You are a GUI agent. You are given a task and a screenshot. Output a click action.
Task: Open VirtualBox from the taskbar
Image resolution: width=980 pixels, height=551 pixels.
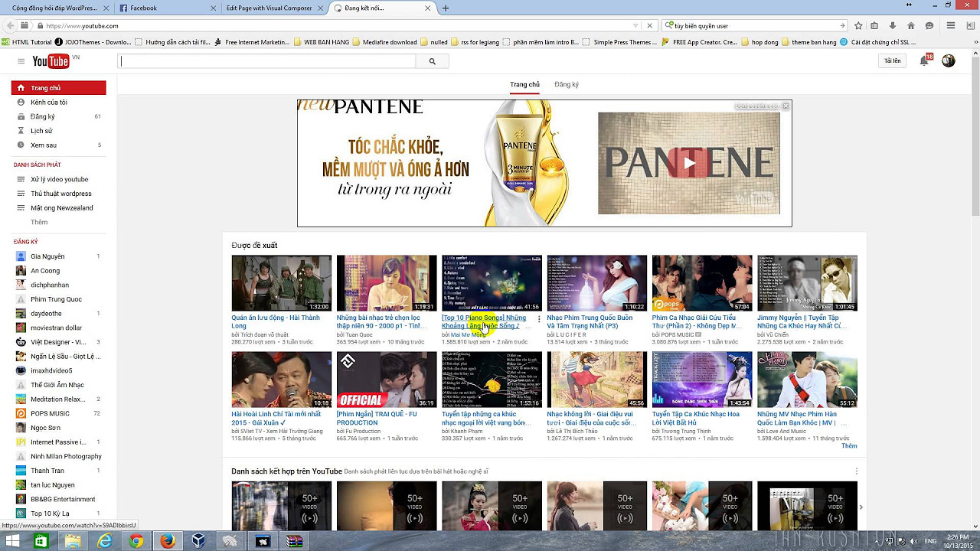[199, 541]
